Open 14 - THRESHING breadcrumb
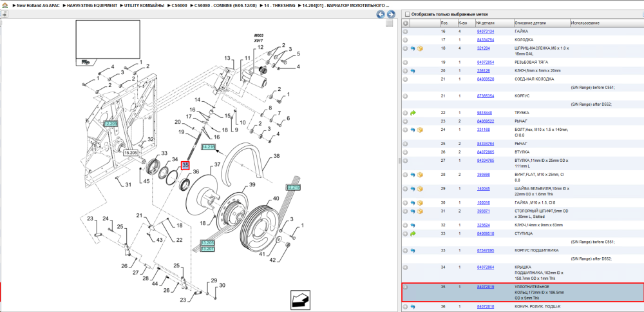The width and height of the screenshot is (644, 312). pos(281,6)
